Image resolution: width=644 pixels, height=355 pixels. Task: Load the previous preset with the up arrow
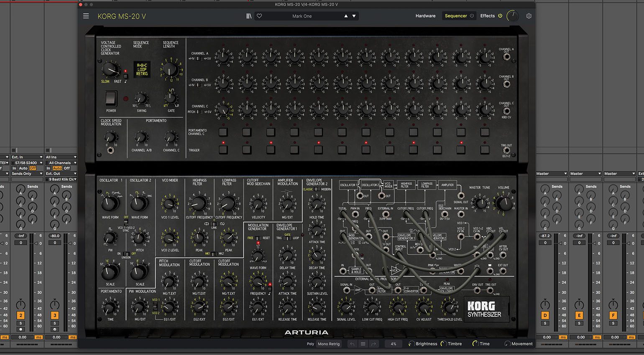[346, 16]
